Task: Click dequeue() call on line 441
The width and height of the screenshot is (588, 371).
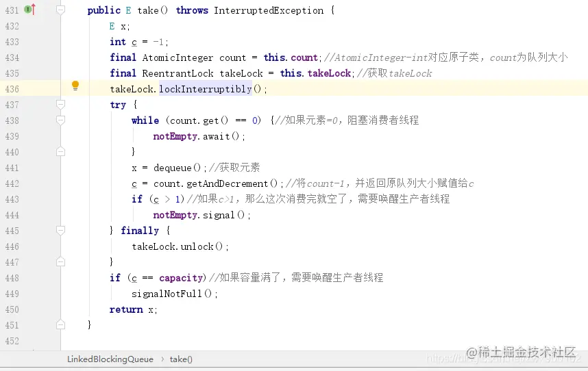Action: 177,168
